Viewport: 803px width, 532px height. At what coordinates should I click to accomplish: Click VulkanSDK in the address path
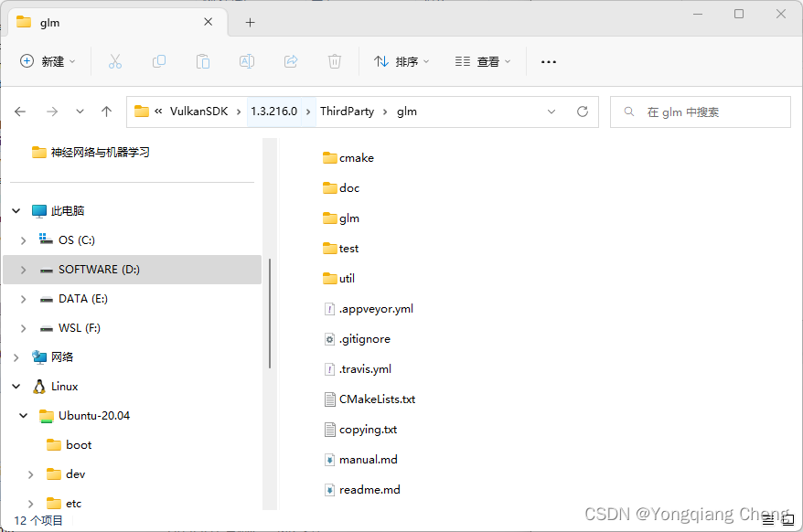pos(198,112)
